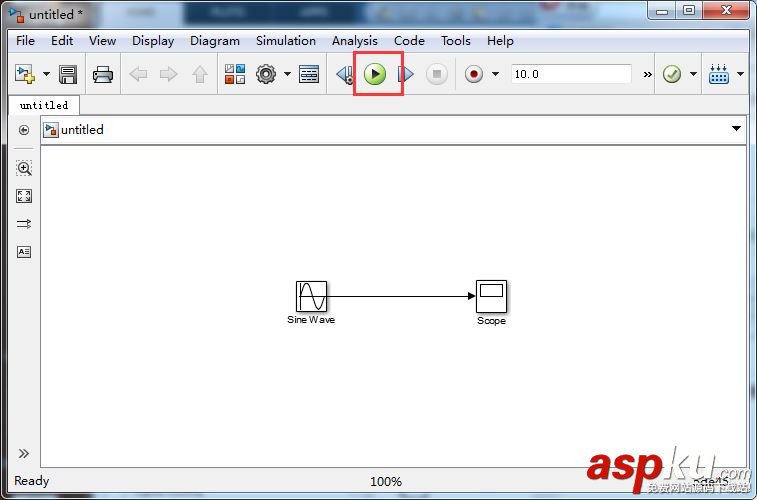Click the 100% zoom level indicator
This screenshot has height=500, width=757.
point(386,482)
